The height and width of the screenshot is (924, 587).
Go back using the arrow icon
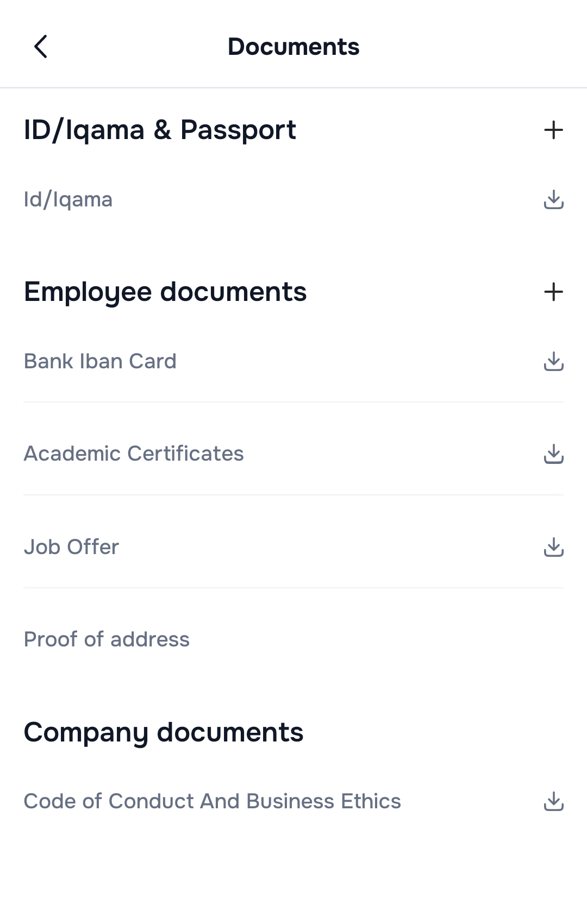point(41,47)
